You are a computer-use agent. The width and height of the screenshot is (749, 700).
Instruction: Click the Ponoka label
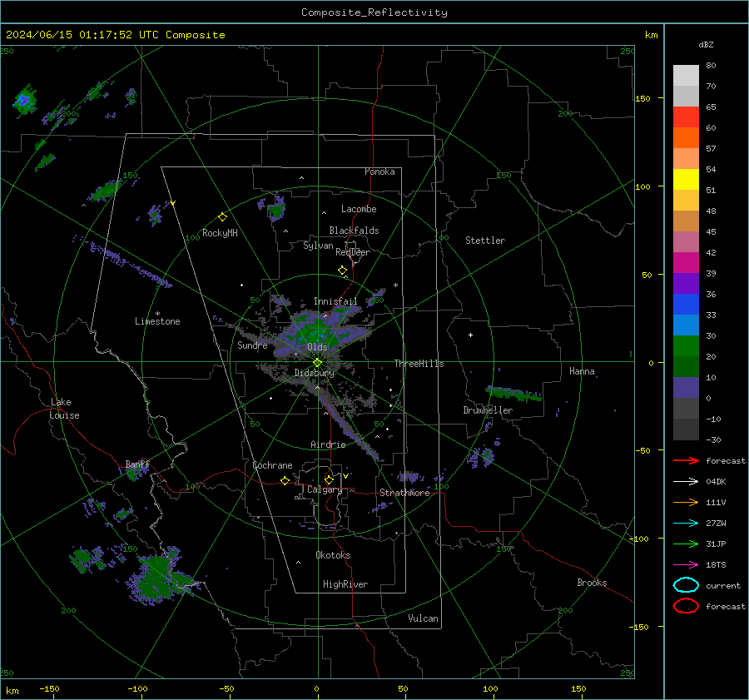click(379, 171)
